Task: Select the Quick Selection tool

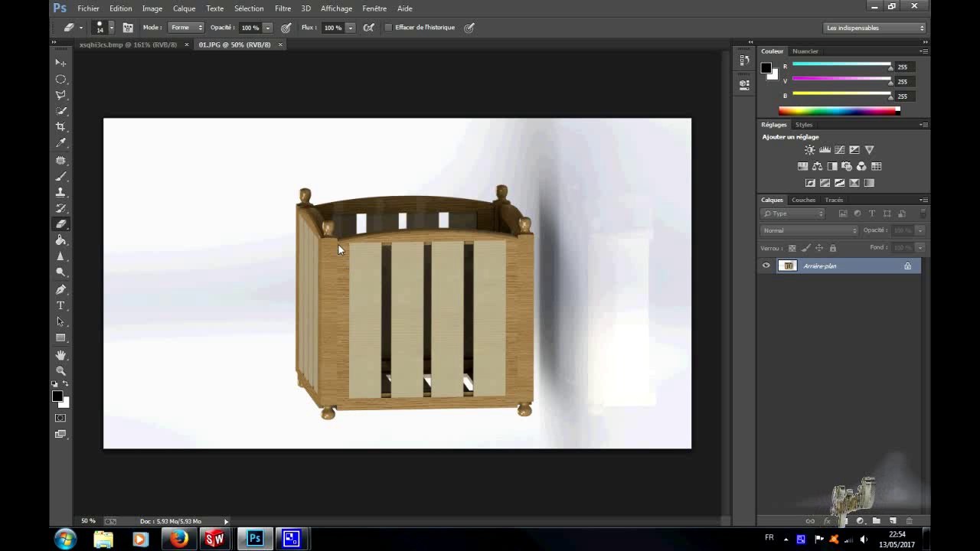Action: coord(60,111)
